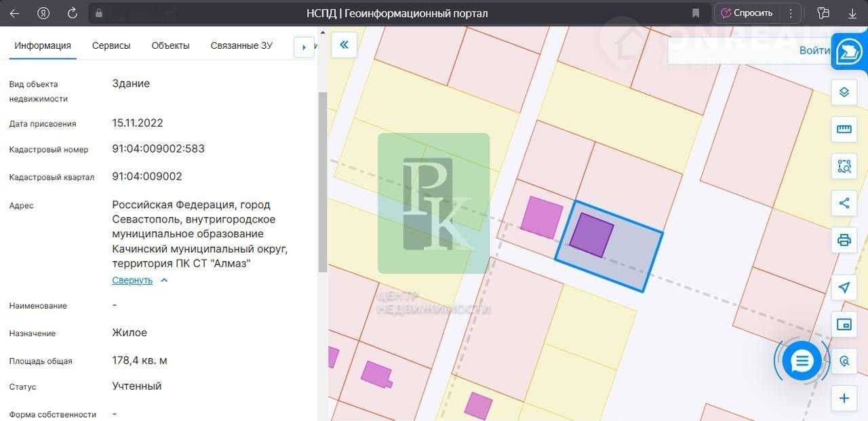Open the map layers panel
This screenshot has width=868, height=421.
[844, 92]
